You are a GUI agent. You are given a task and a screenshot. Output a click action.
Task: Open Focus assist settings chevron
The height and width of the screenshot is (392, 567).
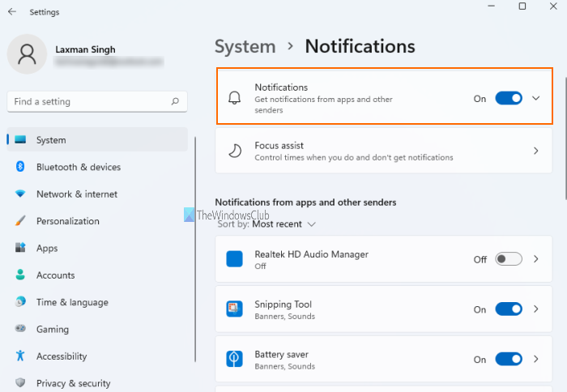(x=535, y=151)
